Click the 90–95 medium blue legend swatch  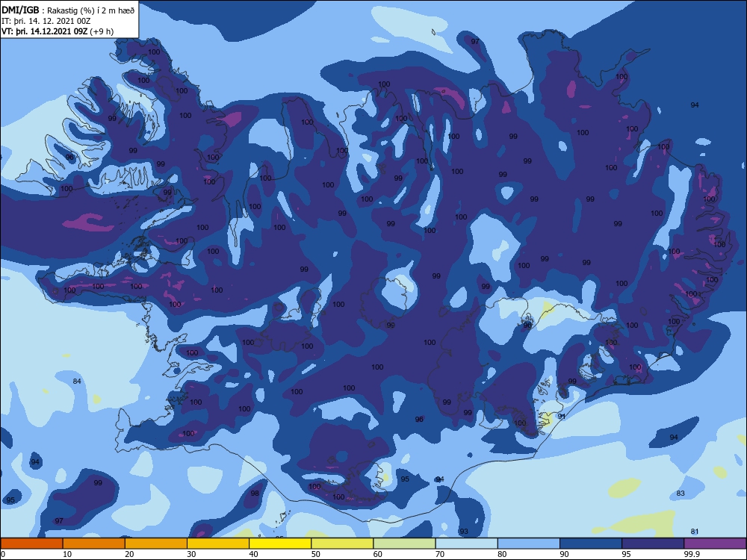591,544
